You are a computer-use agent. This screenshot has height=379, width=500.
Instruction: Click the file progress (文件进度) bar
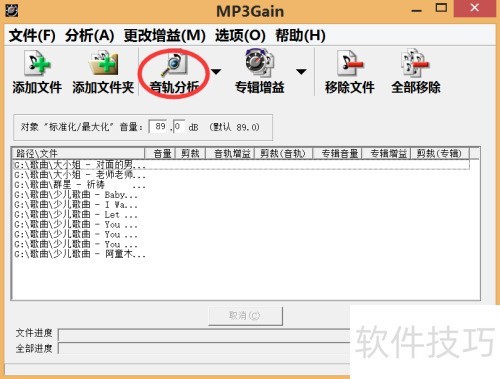click(204, 334)
